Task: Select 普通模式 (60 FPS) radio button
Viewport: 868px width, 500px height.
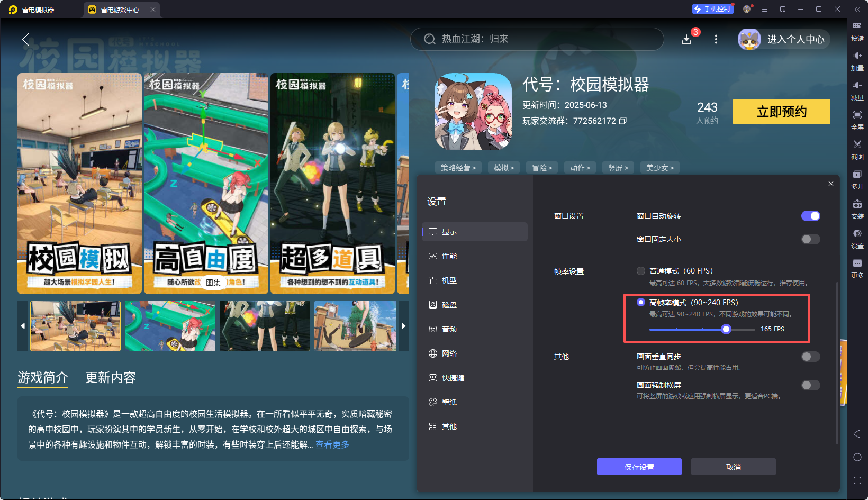Action: coord(641,271)
